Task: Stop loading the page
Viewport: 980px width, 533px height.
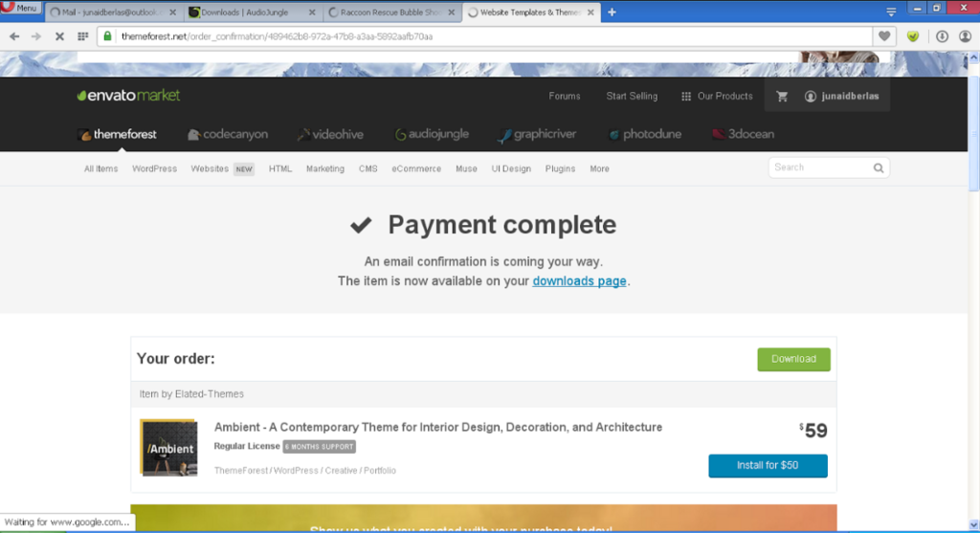Action: (x=59, y=36)
